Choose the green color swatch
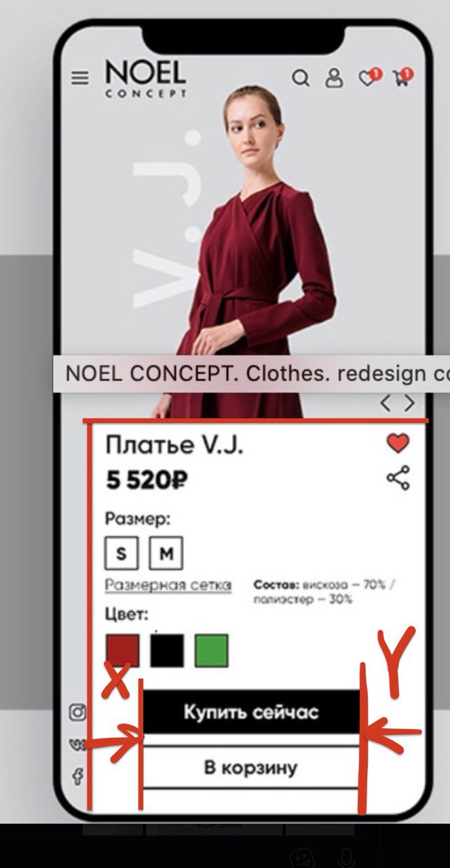450x868 pixels. point(212,651)
